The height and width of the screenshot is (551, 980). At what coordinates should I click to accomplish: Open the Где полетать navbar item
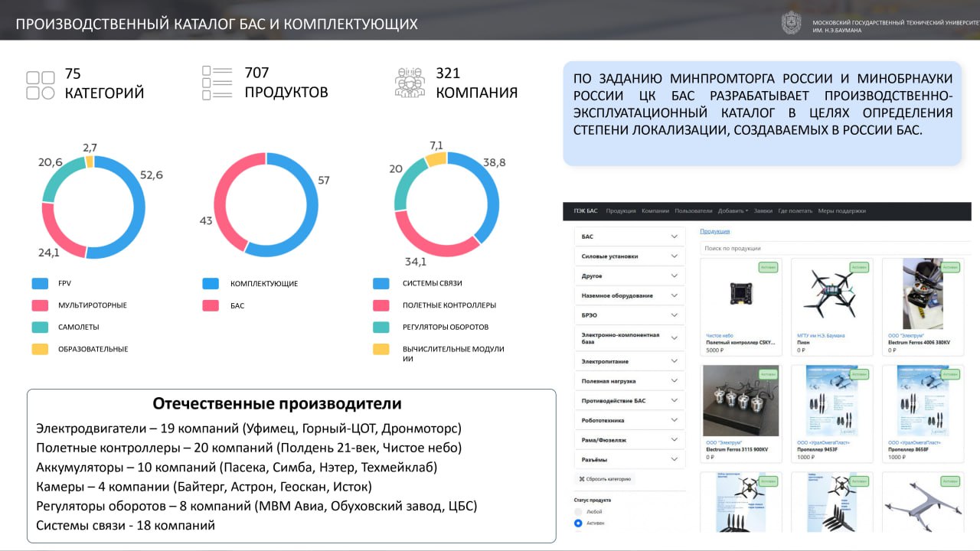795,211
